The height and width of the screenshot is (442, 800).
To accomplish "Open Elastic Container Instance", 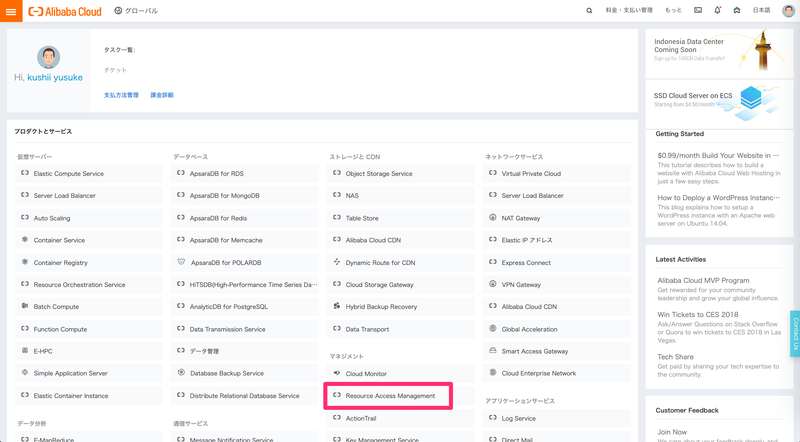I will click(x=88, y=396).
